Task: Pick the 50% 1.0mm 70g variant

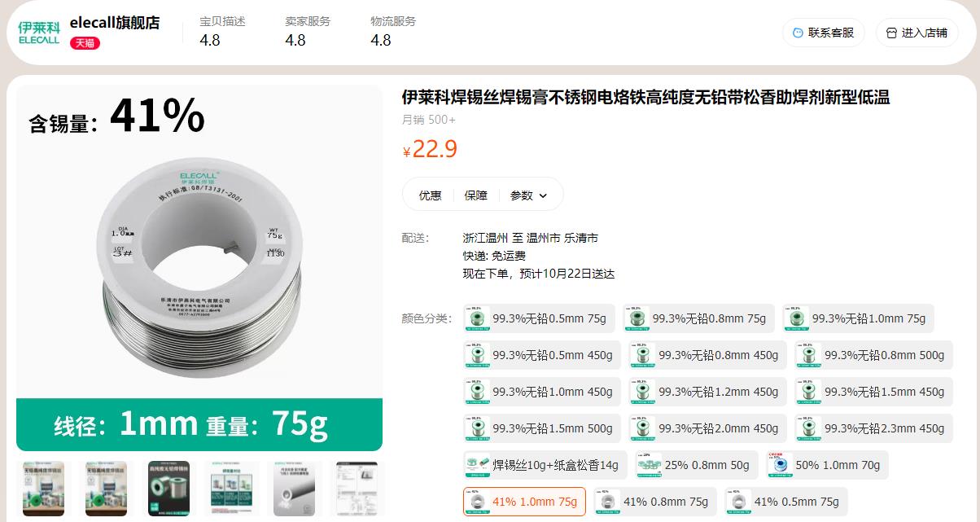Action: [826, 465]
